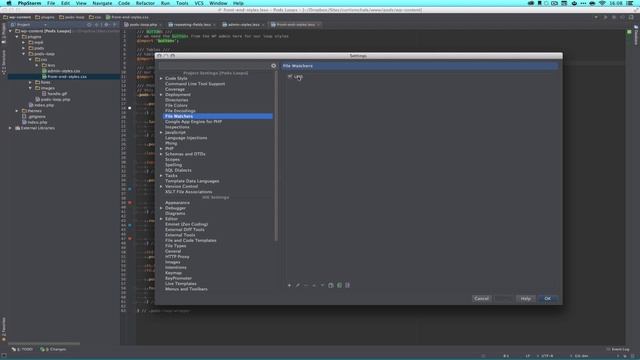Expand the Editor settings node
The image size is (640, 360).
coord(161,219)
